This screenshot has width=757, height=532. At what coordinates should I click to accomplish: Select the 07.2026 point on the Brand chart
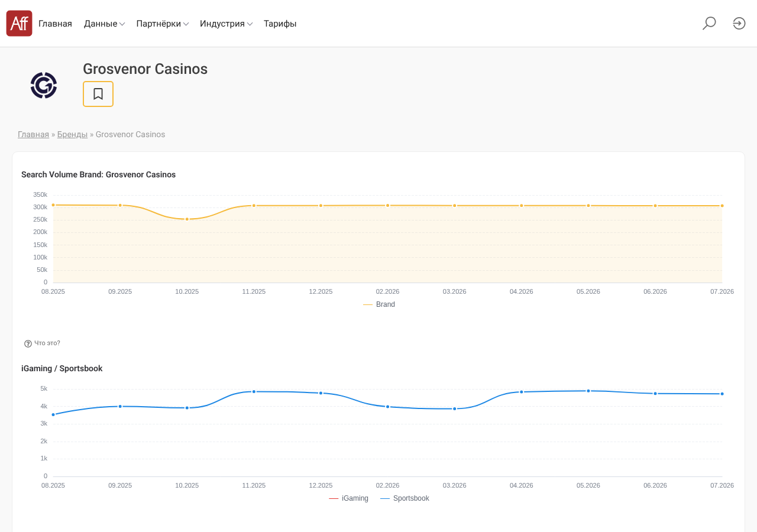click(722, 206)
